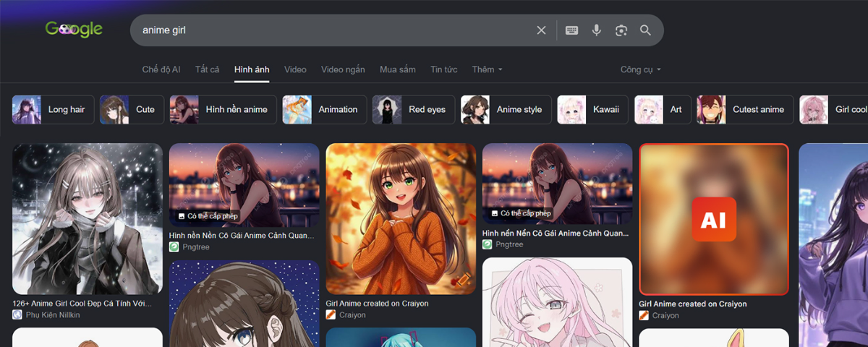Expand the Công cụ tools dropdown
The height and width of the screenshot is (347, 868).
641,69
